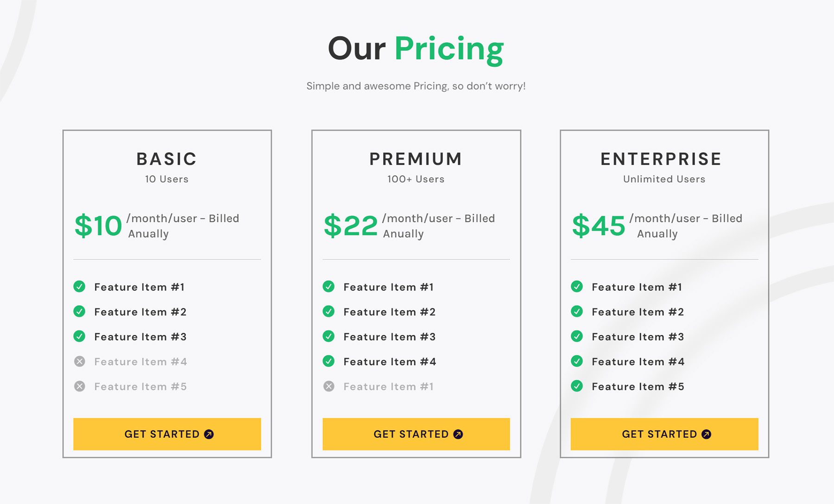This screenshot has width=834, height=504.
Task: Click gray X icon in Premium feature list
Action: (329, 386)
